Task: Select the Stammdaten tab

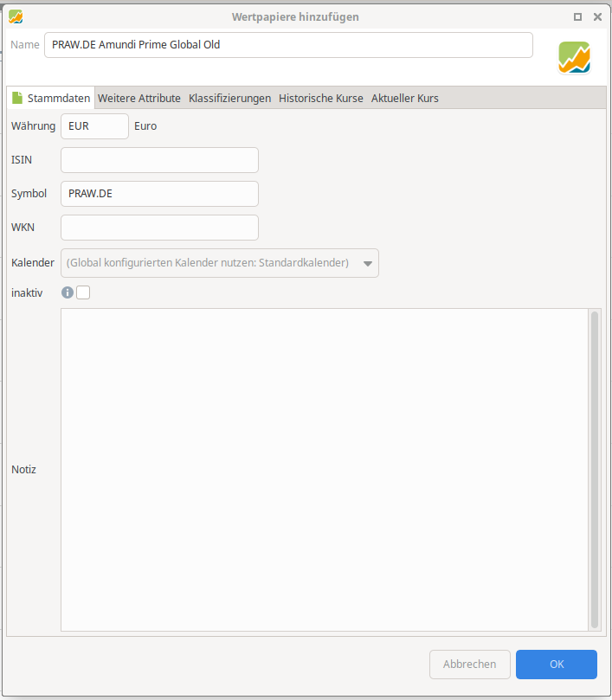Action: 50,99
